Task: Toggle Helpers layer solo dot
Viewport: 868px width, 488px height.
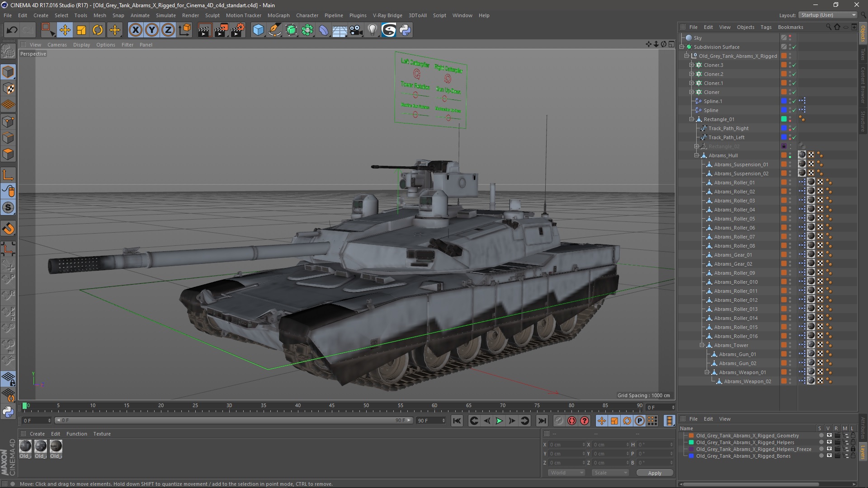Action: tap(821, 442)
